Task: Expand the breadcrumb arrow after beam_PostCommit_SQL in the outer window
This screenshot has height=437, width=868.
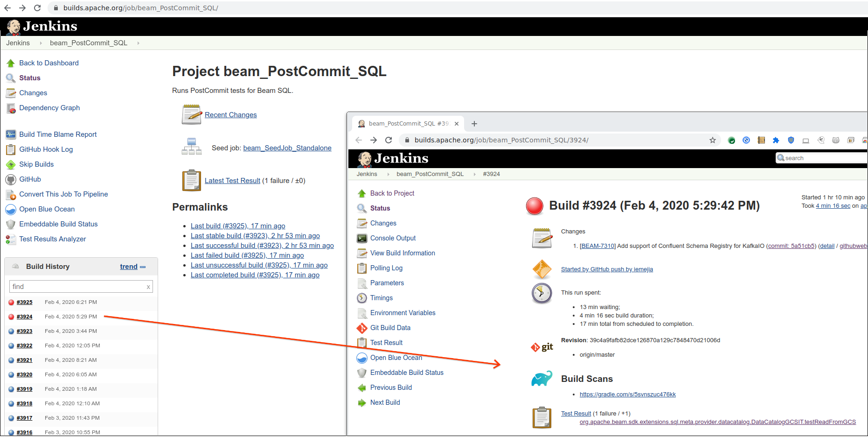Action: coord(138,43)
